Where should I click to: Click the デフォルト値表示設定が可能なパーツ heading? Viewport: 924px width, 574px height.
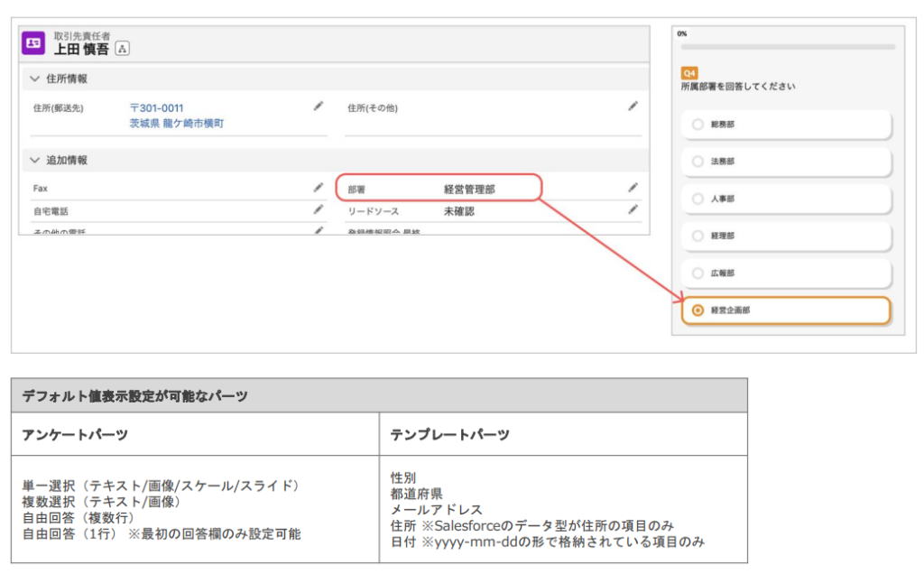[135, 396]
